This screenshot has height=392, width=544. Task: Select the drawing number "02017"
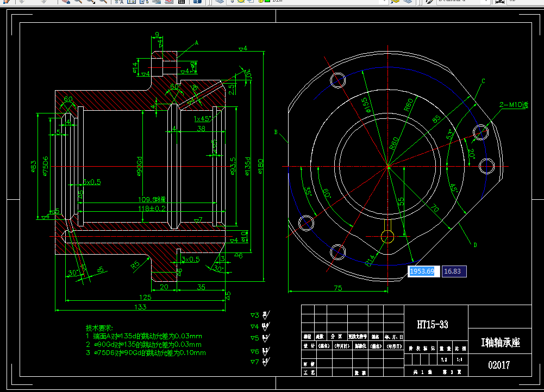[499, 365]
